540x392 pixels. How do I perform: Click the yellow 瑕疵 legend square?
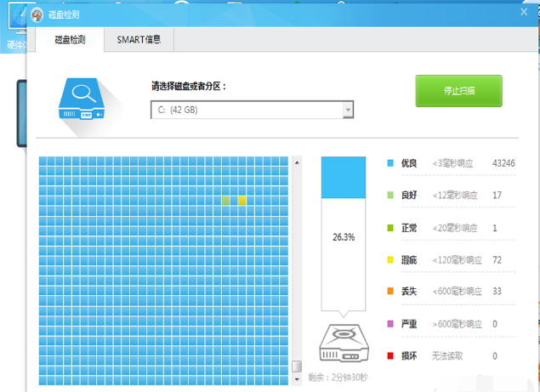pos(390,259)
